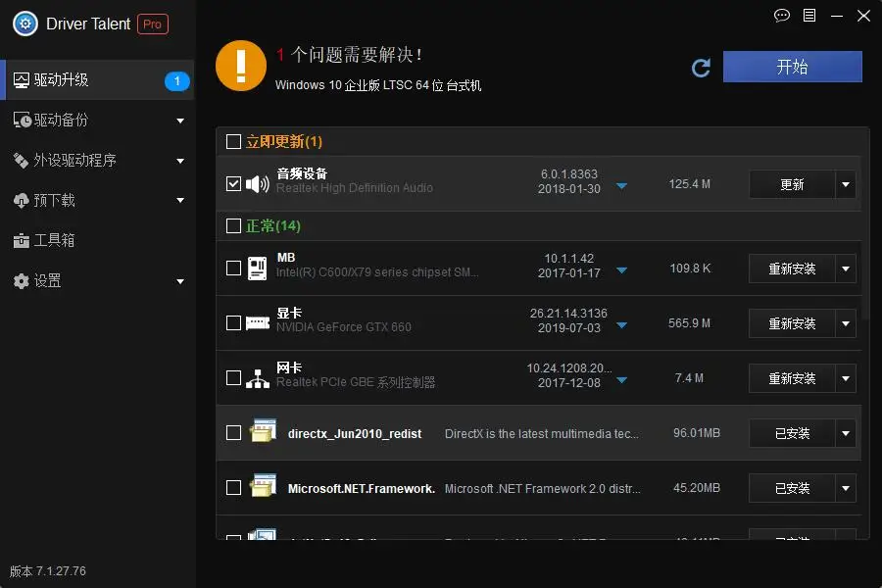Click the audio speaker device icon
This screenshot has width=882, height=588.
(x=258, y=184)
